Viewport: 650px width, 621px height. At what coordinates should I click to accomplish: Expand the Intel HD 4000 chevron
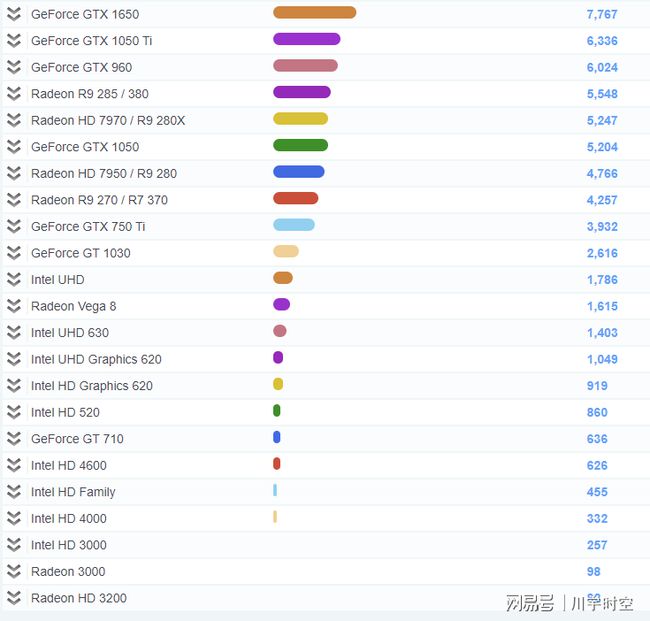tap(14, 518)
